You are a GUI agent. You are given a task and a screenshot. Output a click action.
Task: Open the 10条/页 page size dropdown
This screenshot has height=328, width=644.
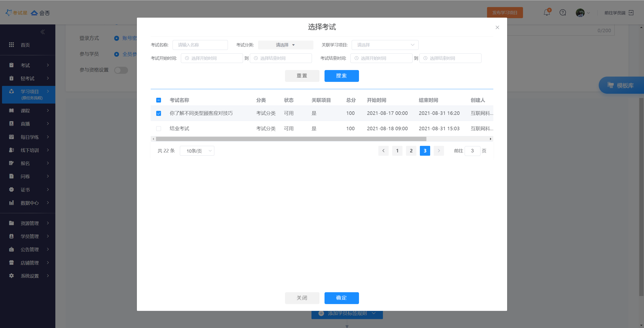[x=197, y=151]
